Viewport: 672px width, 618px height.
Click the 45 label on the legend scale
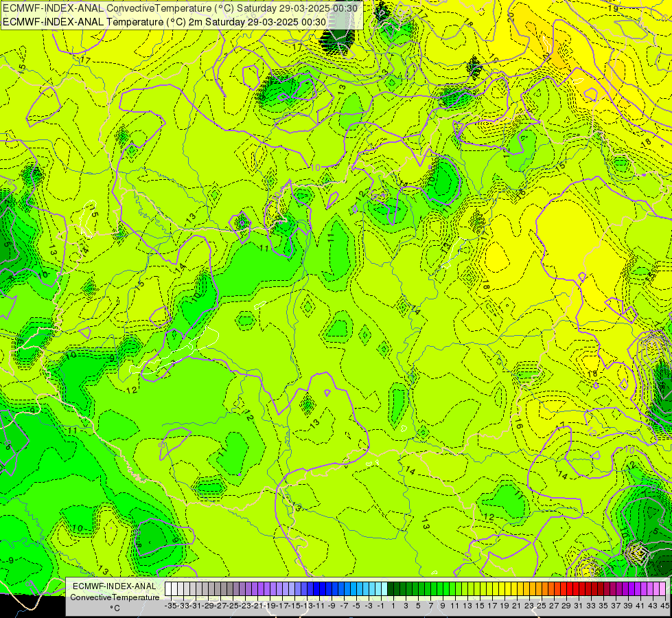point(664,606)
